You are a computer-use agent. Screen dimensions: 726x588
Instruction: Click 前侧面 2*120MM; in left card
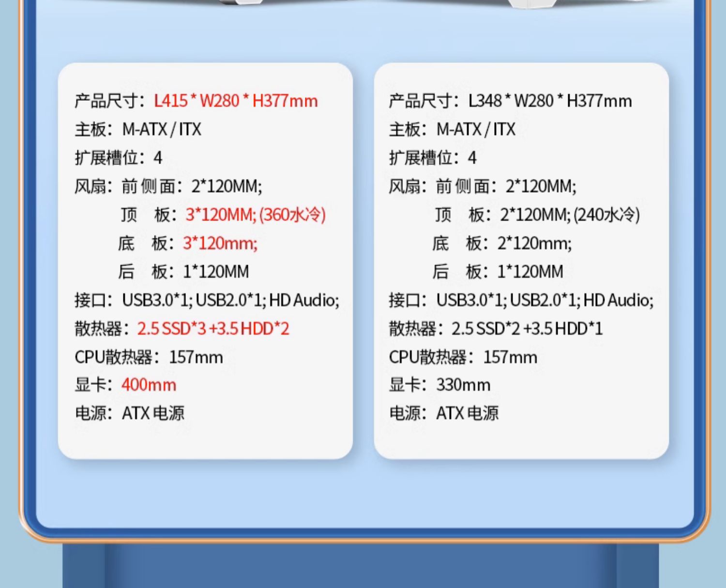pyautogui.click(x=192, y=186)
